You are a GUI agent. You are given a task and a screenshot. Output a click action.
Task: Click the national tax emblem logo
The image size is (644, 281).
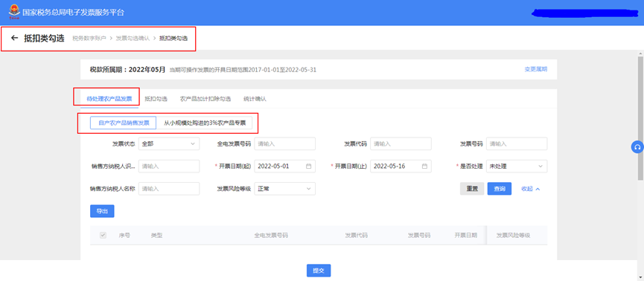tap(14, 12)
